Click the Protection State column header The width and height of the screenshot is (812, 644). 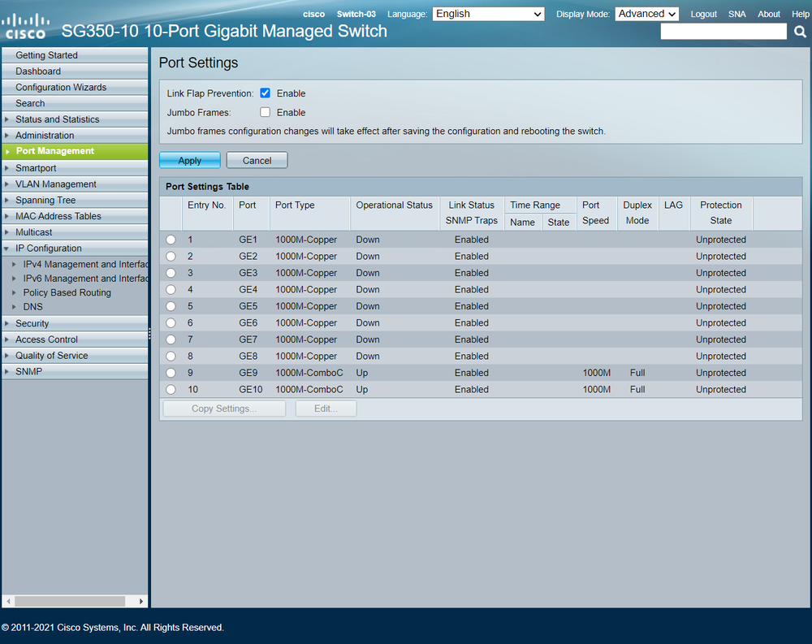pyautogui.click(x=721, y=213)
